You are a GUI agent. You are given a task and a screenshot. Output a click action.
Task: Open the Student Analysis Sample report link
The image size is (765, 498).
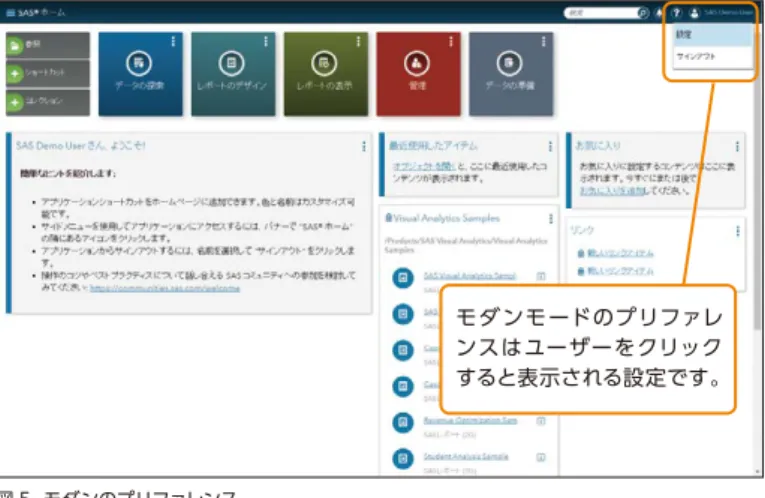[466, 457]
